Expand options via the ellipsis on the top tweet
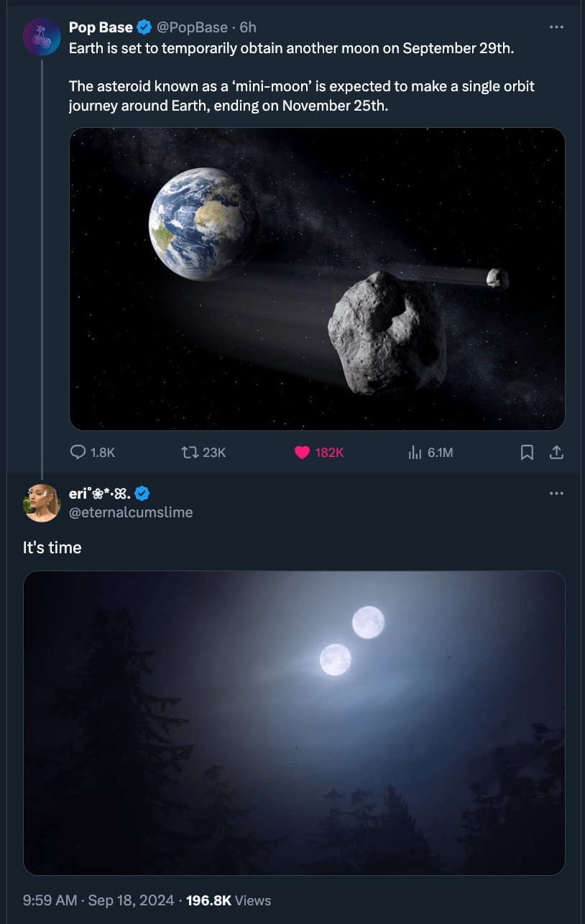Screen dimensions: 585x924 (x=557, y=27)
